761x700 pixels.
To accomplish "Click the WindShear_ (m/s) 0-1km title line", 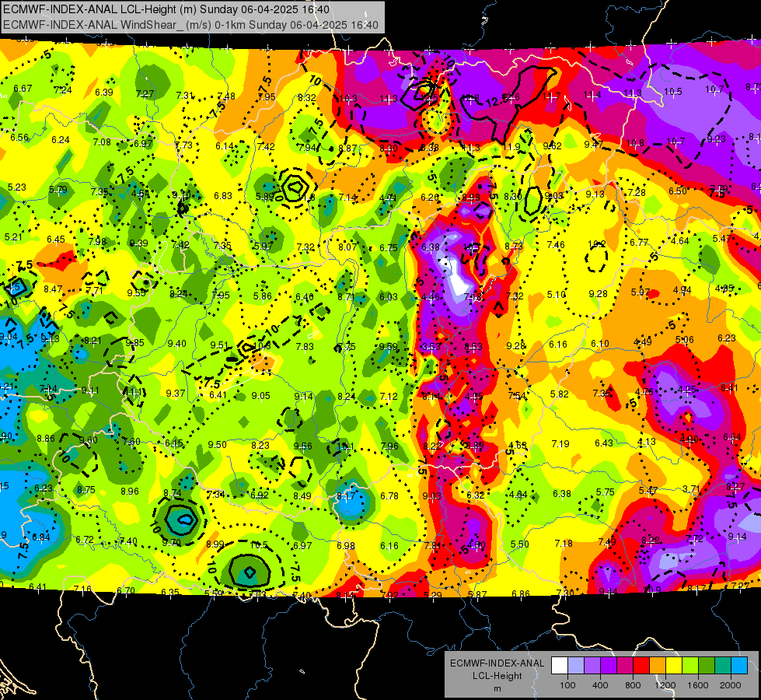I will [190, 25].
